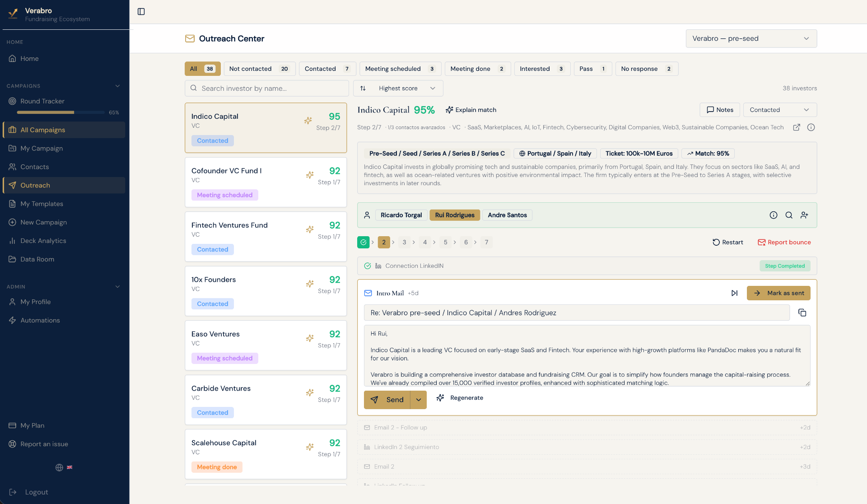Go to sequence step 7

(486, 243)
